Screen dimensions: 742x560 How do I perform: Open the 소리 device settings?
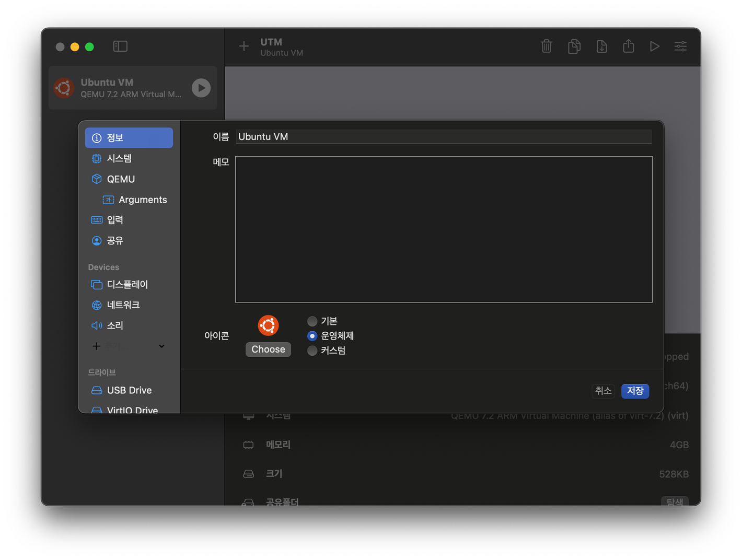click(x=129, y=325)
